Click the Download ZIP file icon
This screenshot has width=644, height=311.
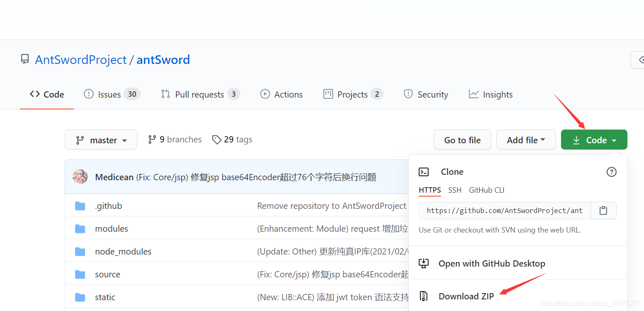(424, 296)
